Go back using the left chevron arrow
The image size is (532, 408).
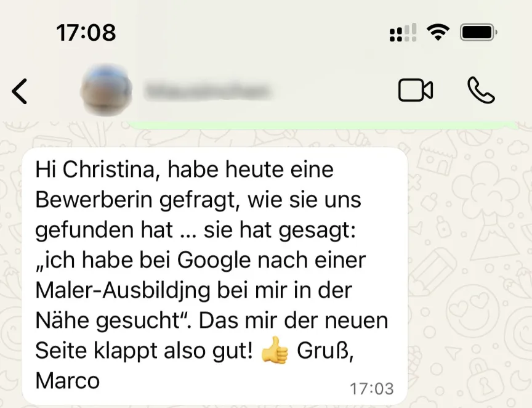pyautogui.click(x=19, y=91)
